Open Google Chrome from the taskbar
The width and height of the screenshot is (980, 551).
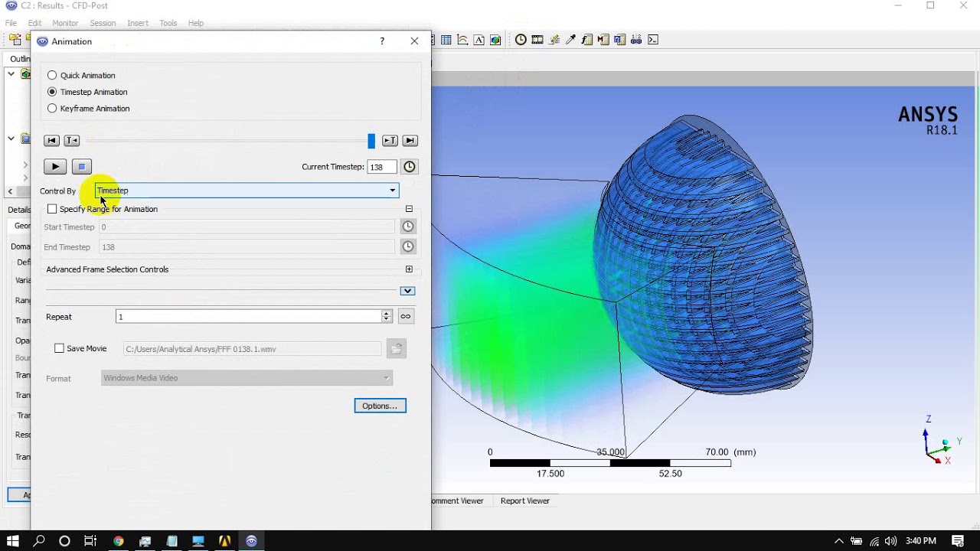pos(118,541)
